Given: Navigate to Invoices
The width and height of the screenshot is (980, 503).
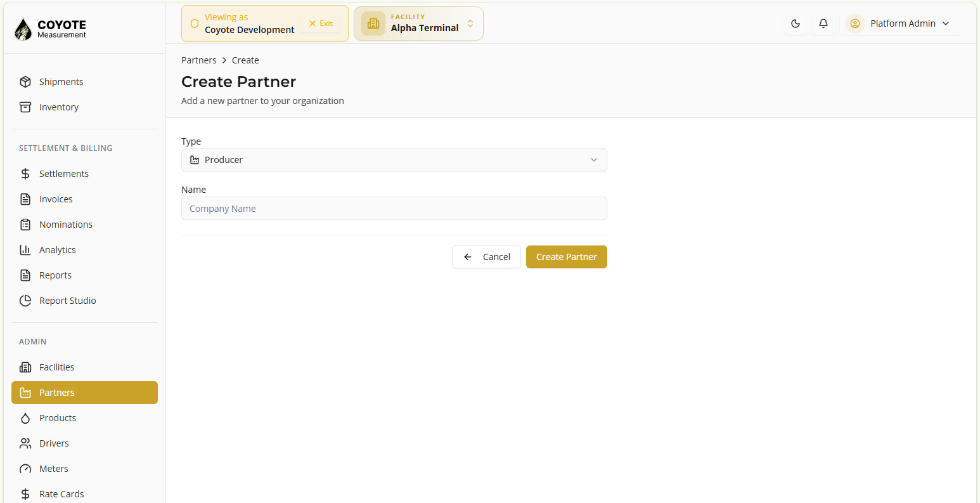Looking at the screenshot, I should [x=84, y=199].
